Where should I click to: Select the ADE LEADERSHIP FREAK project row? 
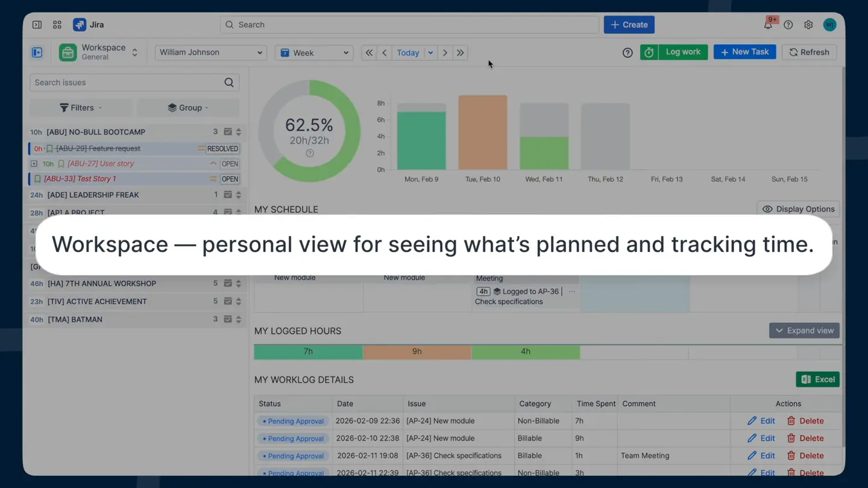click(136, 195)
